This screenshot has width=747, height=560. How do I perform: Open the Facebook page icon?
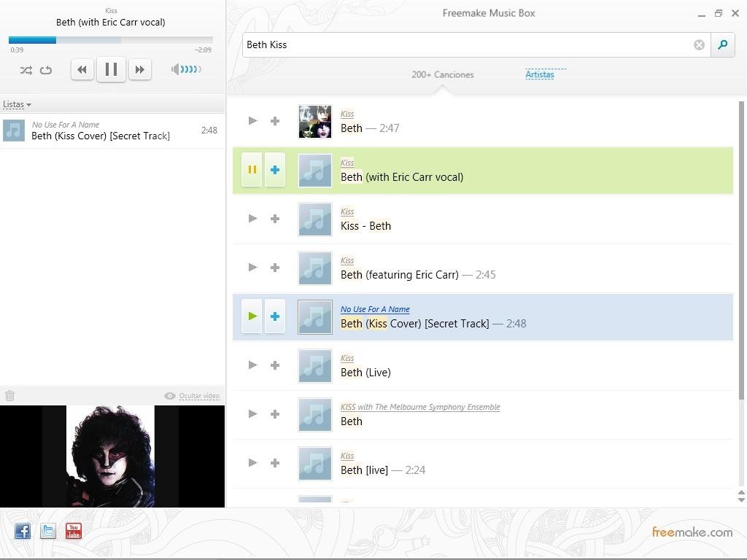click(x=23, y=531)
